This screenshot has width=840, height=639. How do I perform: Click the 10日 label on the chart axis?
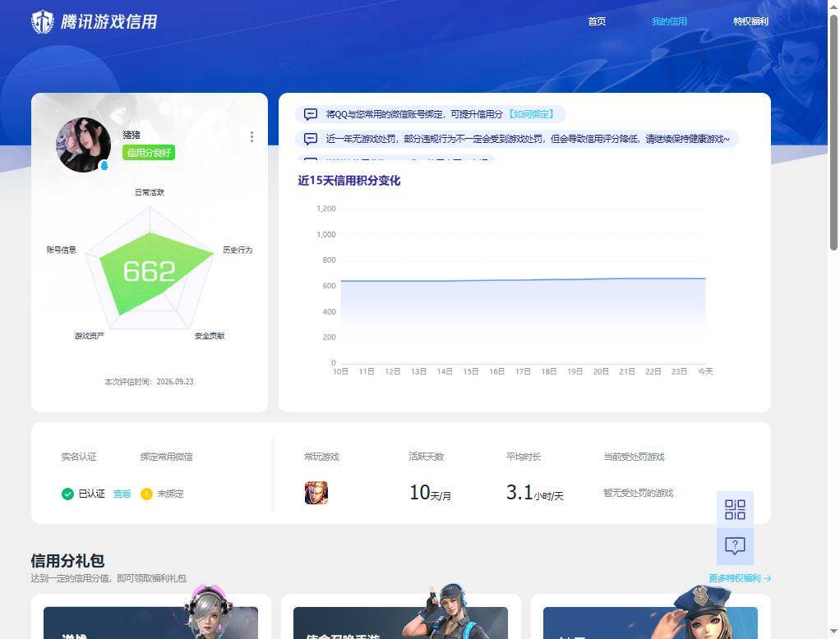341,371
